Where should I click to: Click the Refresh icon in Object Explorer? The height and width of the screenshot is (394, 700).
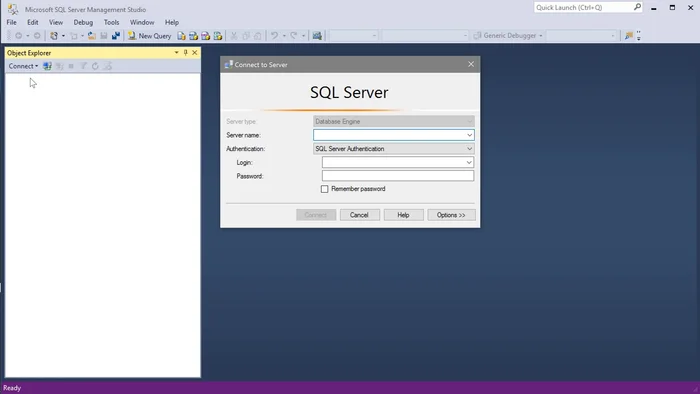point(95,66)
